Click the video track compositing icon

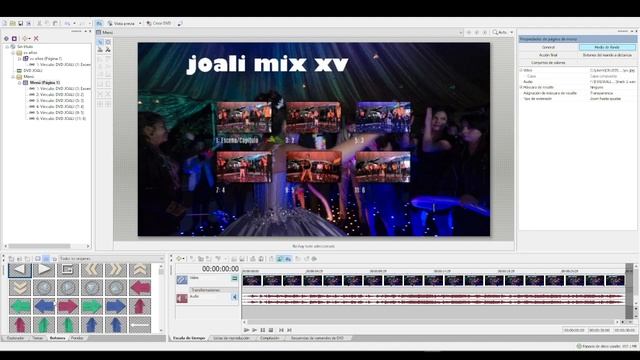point(182,280)
